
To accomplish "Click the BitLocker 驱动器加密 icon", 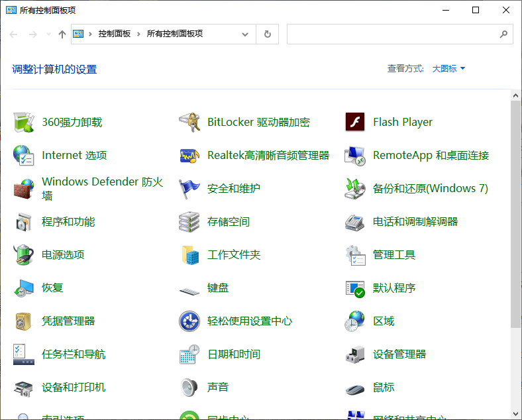I will click(x=189, y=122).
